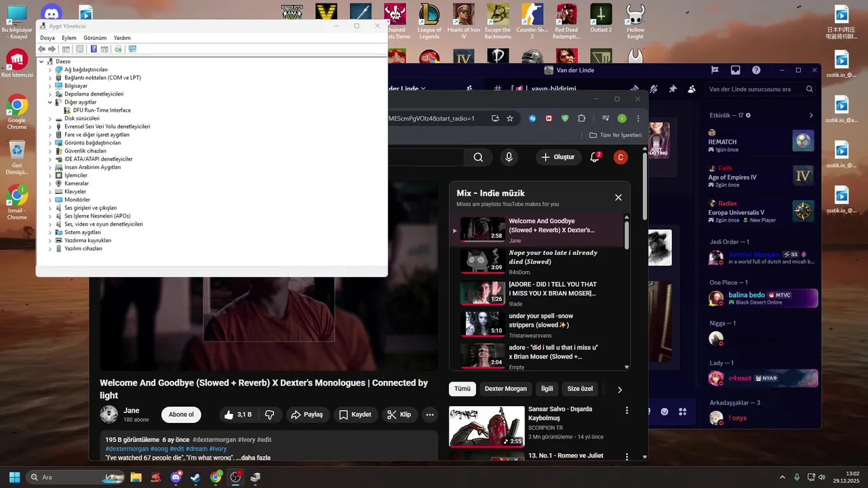Open Tüm Yer İşaretleri bookmarks folder
Viewport: 868px width, 488px height.
pyautogui.click(x=615, y=135)
